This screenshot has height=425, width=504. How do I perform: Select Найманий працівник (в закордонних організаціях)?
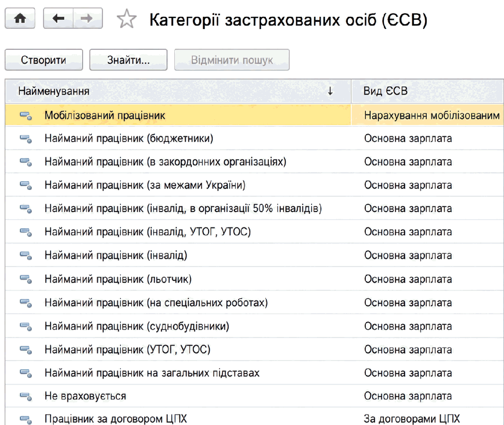tap(165, 162)
